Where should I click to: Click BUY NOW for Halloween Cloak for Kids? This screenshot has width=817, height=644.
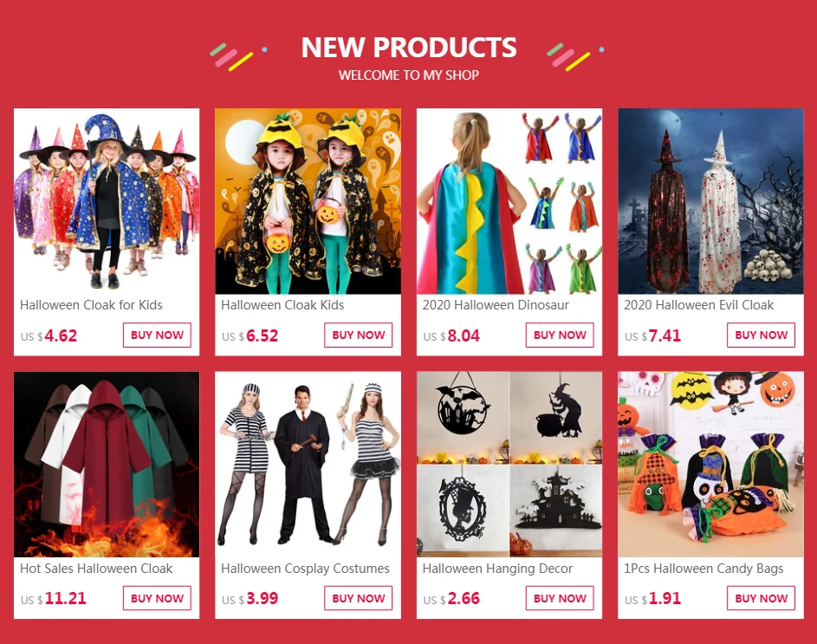pyautogui.click(x=157, y=335)
